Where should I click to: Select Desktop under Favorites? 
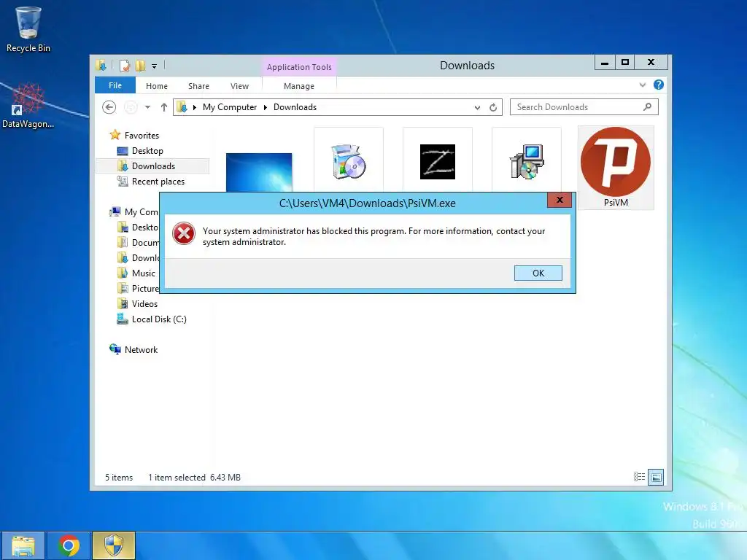[147, 150]
